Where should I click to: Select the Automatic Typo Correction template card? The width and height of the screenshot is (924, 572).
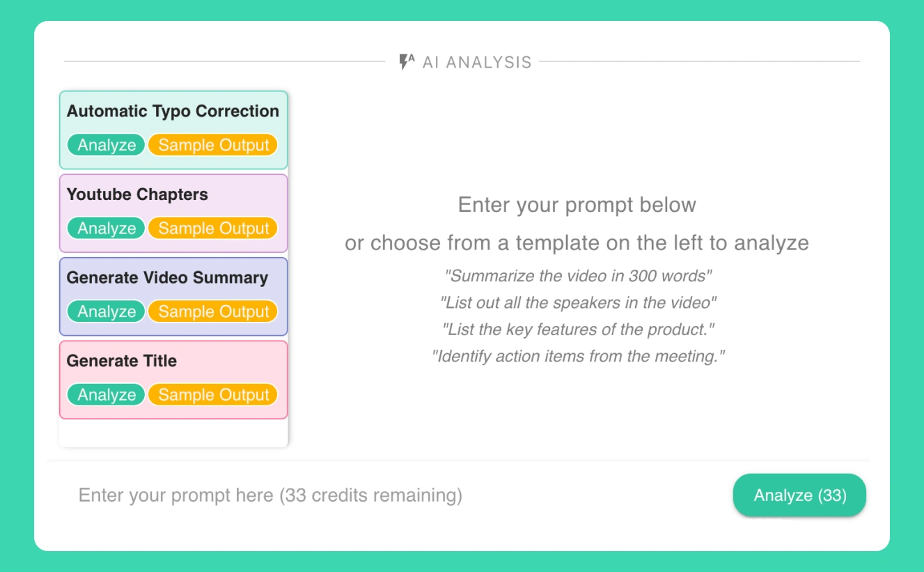tap(173, 130)
